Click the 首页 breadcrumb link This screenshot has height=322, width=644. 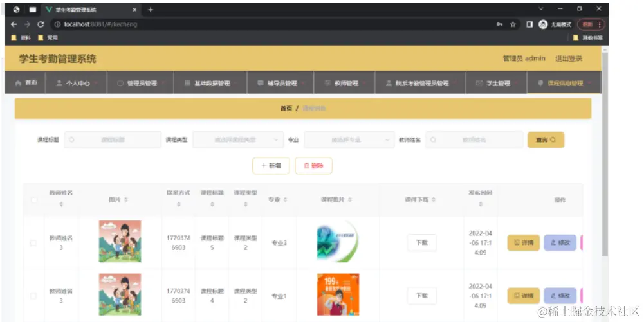click(286, 109)
